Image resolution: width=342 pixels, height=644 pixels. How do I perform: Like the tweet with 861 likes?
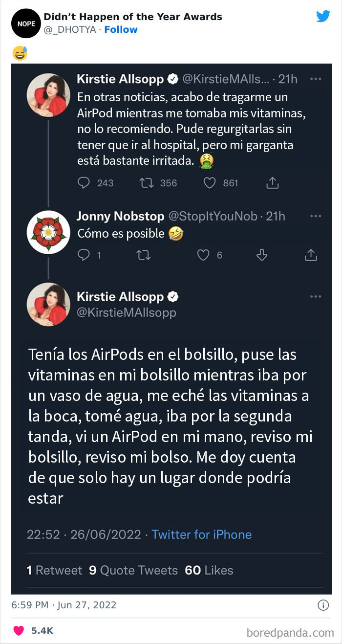click(x=210, y=183)
